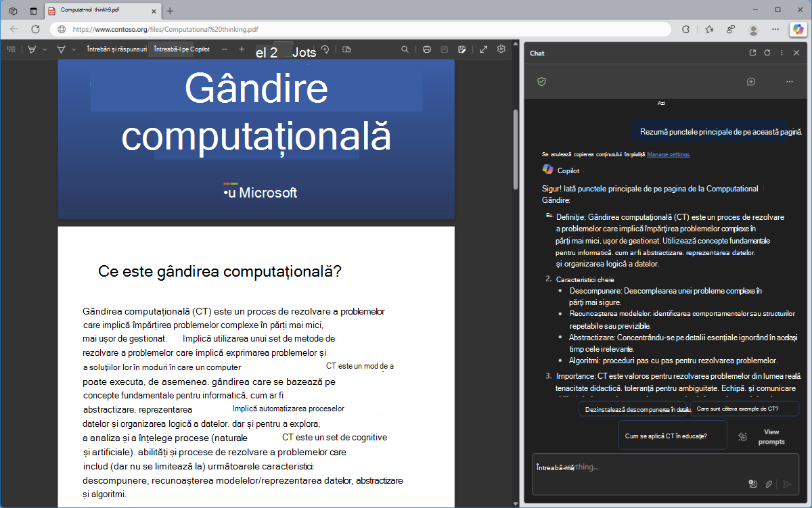Click the heading Ce este gândirea computațională?

tap(219, 272)
